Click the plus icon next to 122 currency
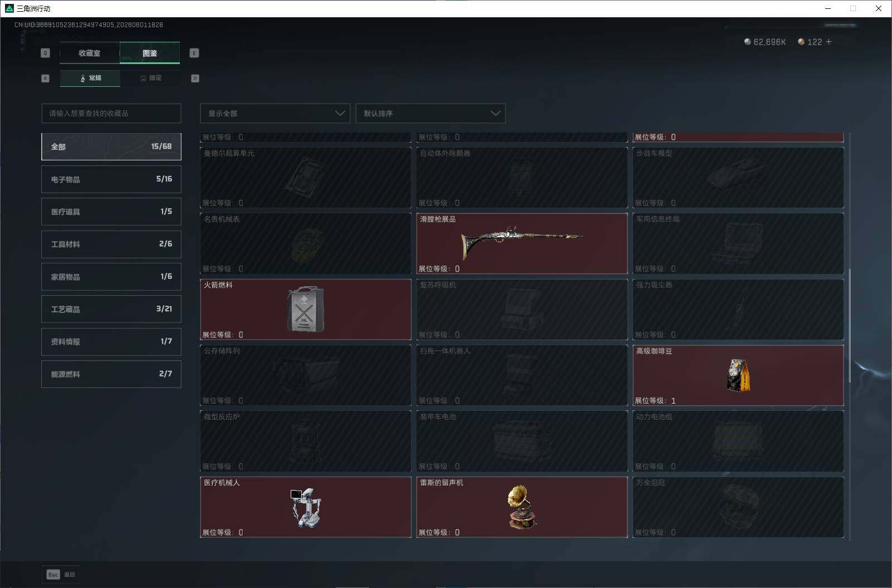Screen dimensions: 892x588 coord(829,42)
